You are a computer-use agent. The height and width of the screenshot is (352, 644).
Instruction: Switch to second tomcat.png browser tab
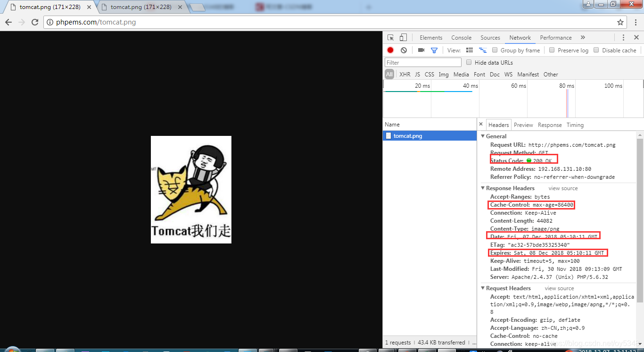140,7
